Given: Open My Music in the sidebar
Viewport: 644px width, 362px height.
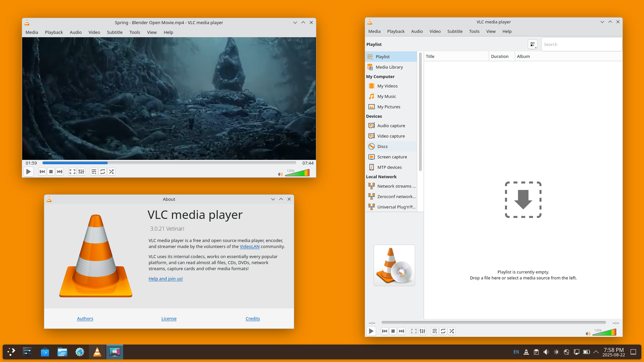Looking at the screenshot, I should pos(386,96).
